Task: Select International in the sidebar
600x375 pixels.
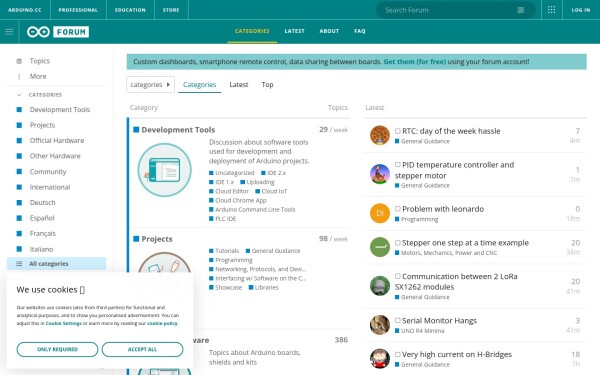Action: (x=50, y=187)
